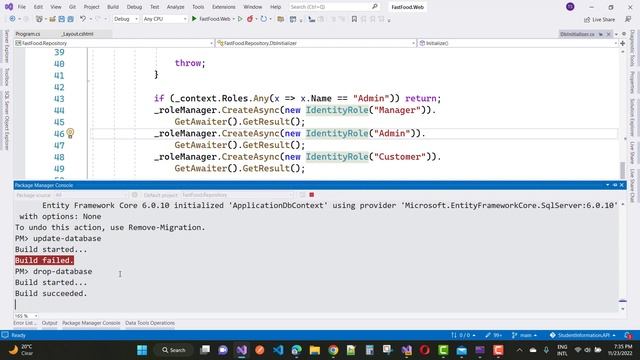The image size is (640, 360).
Task: Open Opera browser from taskbar
Action: pos(424,350)
